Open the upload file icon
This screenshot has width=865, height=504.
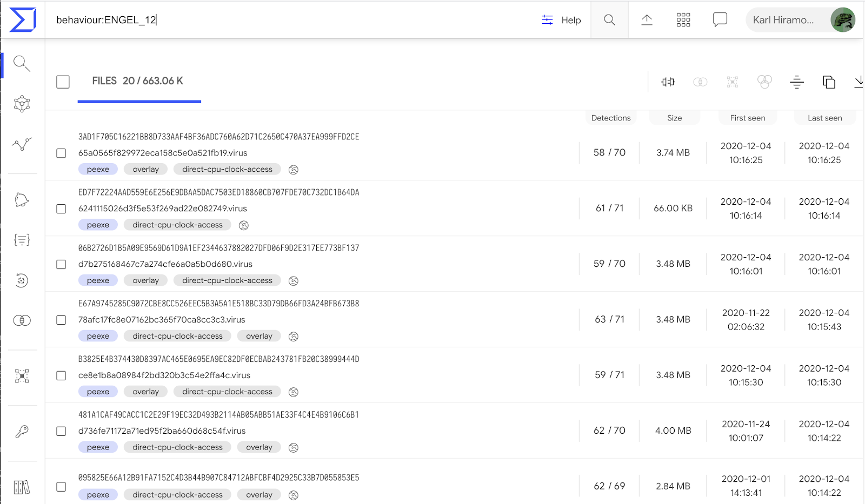[x=647, y=20]
